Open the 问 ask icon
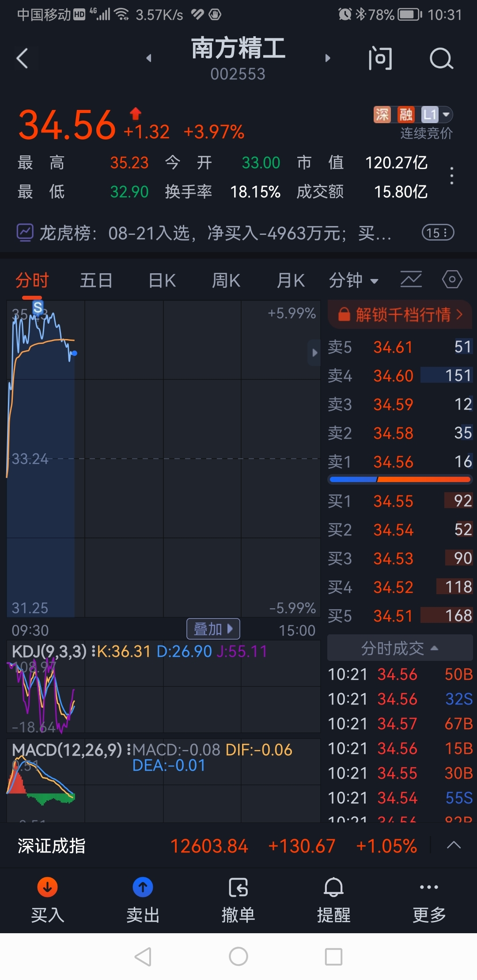Screen dimensions: 477x980 pos(380,58)
